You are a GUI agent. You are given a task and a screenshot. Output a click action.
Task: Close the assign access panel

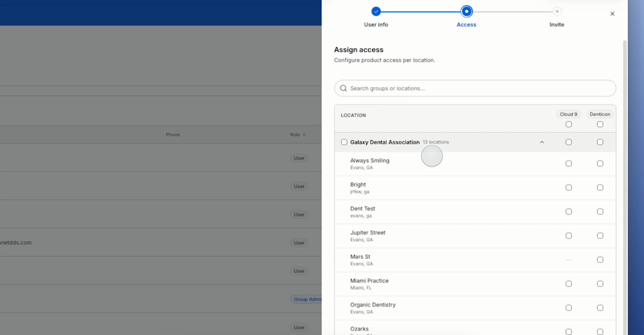[x=612, y=14]
